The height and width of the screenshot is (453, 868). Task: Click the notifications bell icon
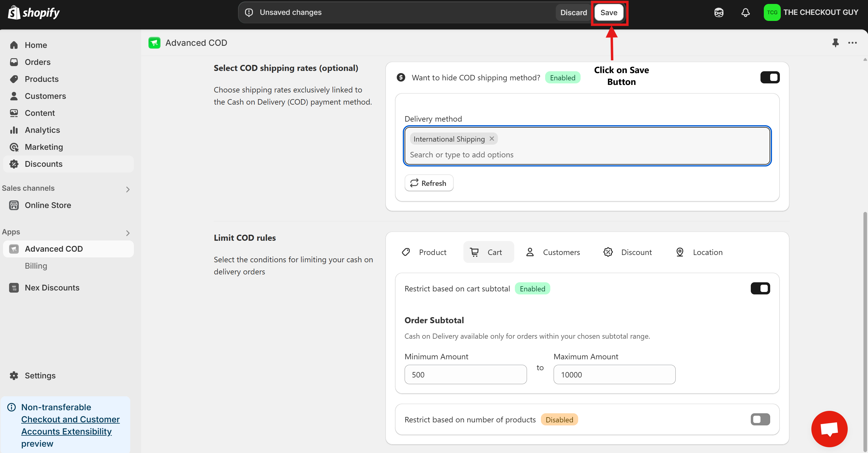pyautogui.click(x=745, y=13)
